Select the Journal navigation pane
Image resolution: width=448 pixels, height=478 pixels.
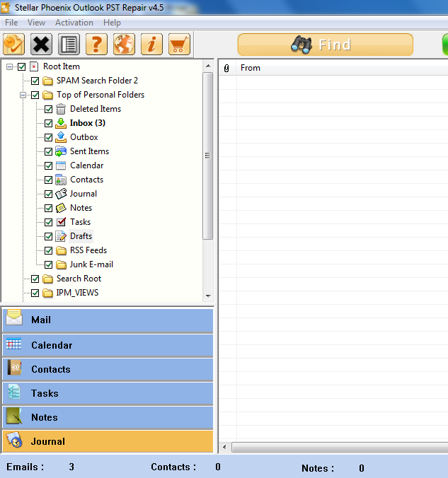click(108, 441)
